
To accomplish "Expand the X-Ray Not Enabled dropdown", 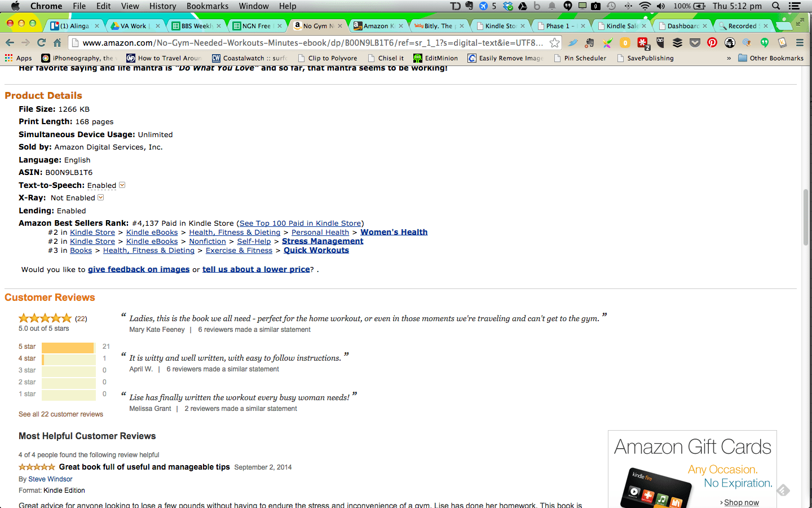I will click(101, 198).
